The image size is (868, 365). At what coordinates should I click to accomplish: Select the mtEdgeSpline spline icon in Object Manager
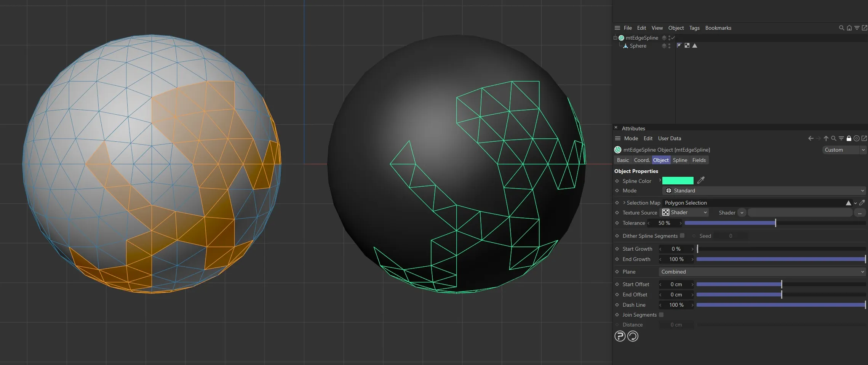pos(622,38)
